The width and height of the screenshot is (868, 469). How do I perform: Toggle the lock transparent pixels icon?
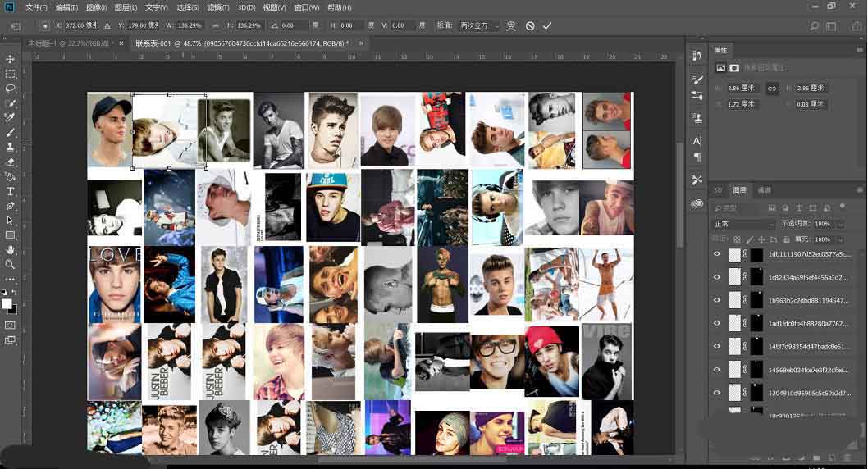(x=737, y=239)
